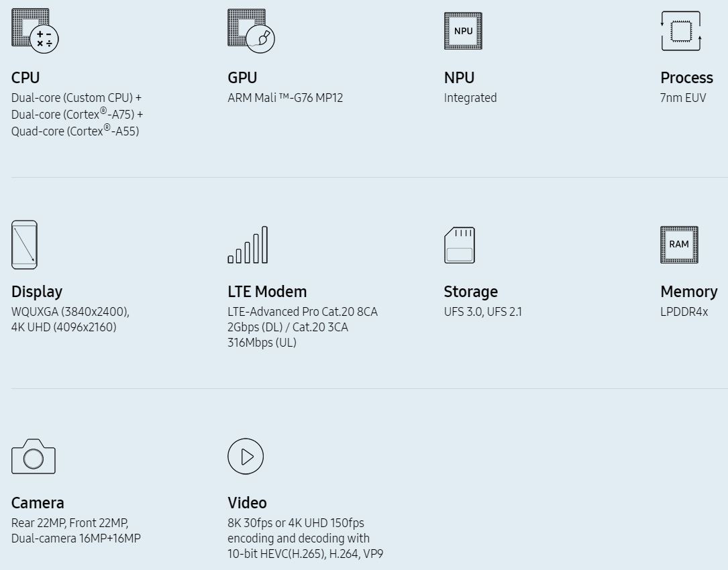Click the ARM Mali-G76 MP12 text
728x570 pixels.
(x=285, y=98)
